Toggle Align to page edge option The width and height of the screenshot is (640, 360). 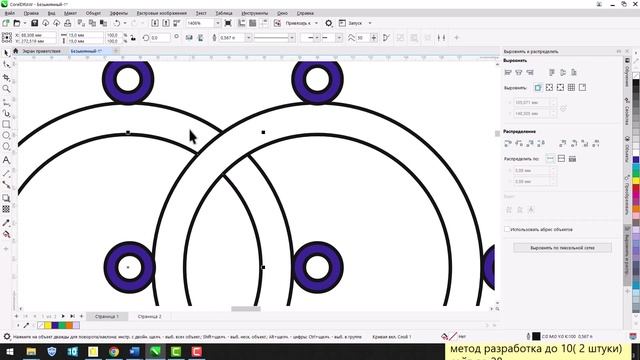pyautogui.click(x=549, y=87)
